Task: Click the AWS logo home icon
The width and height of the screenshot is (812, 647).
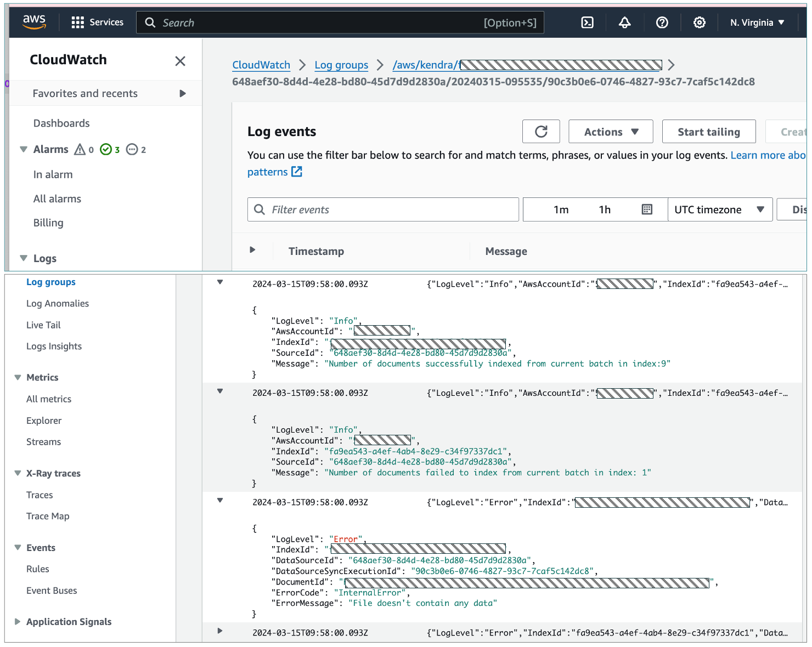Action: pyautogui.click(x=34, y=22)
